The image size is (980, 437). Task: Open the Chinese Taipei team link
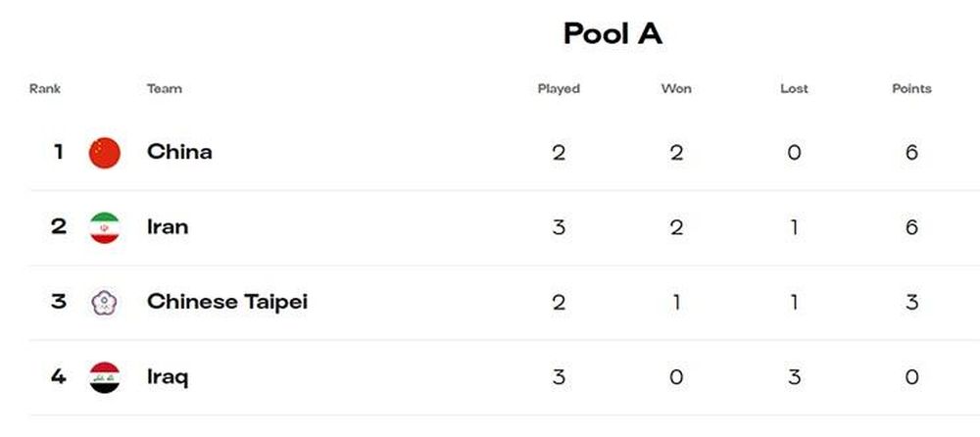227,302
